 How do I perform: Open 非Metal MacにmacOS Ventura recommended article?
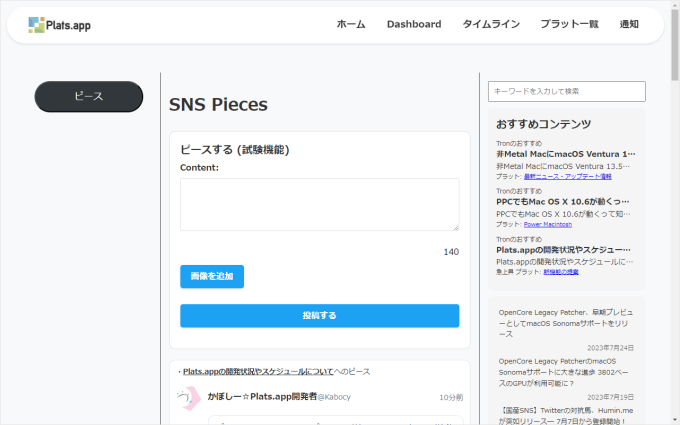pyautogui.click(x=566, y=154)
